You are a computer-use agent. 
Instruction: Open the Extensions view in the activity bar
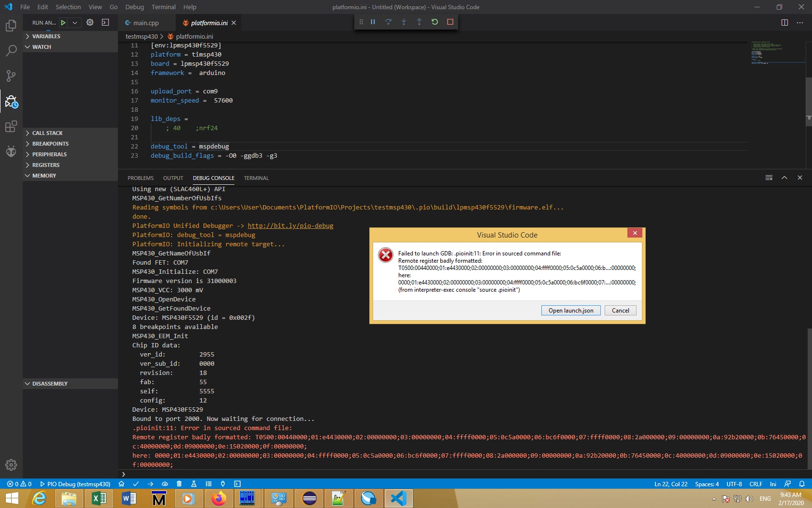pos(11,127)
